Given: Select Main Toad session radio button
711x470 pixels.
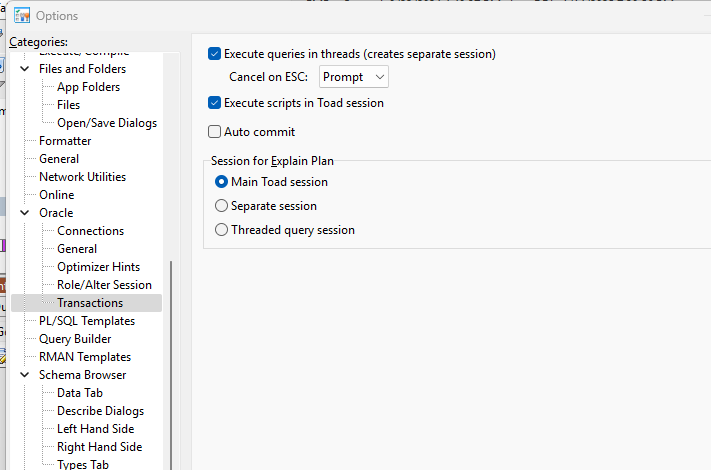Looking at the screenshot, I should (x=221, y=182).
